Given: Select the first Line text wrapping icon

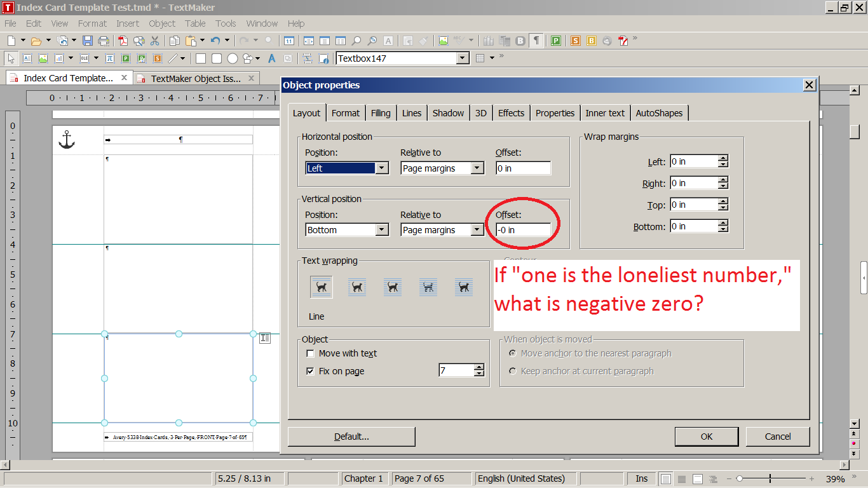Looking at the screenshot, I should (322, 287).
